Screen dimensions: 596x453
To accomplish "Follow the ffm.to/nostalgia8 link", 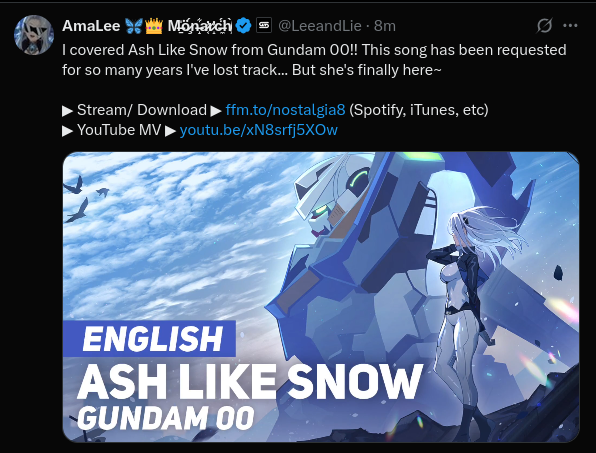I will click(285, 110).
